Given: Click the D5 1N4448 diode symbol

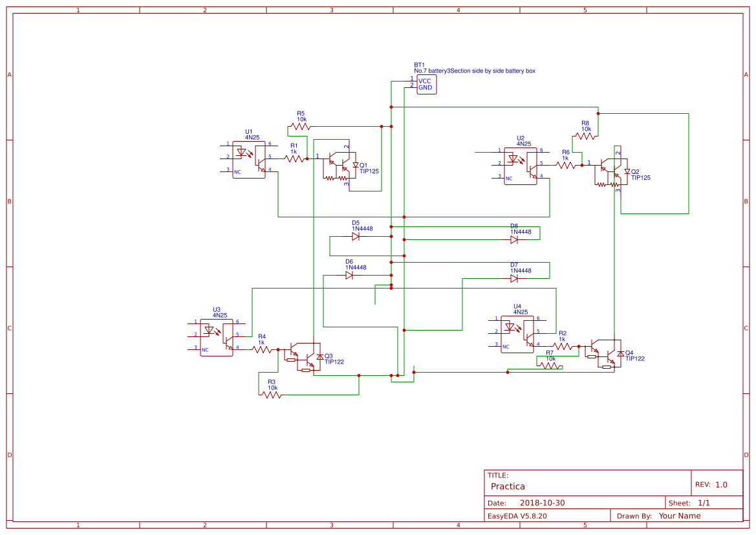Looking at the screenshot, I should click(x=356, y=237).
